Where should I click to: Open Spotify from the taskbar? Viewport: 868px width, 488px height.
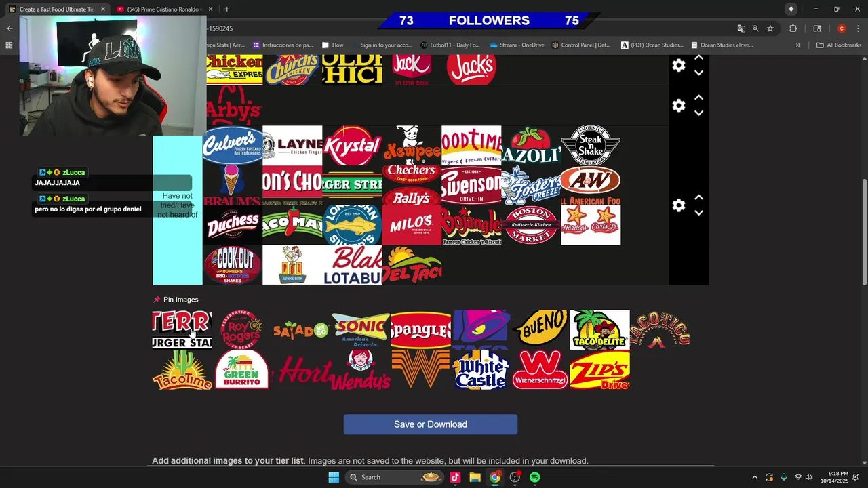point(534,477)
